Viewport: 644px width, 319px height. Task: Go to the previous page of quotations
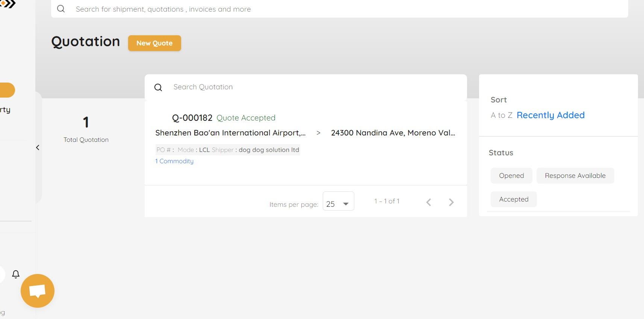coord(429,202)
